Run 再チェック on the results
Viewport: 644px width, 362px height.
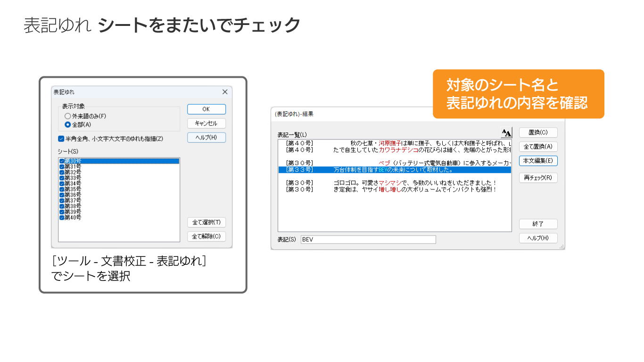coord(538,178)
